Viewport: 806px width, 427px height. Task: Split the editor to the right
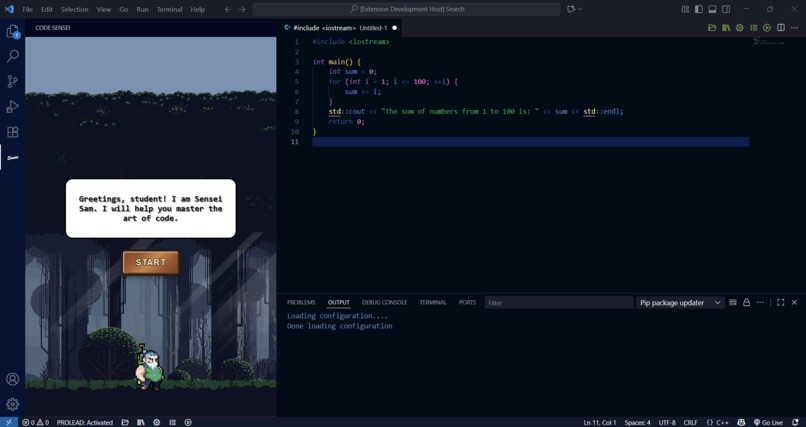coord(781,28)
